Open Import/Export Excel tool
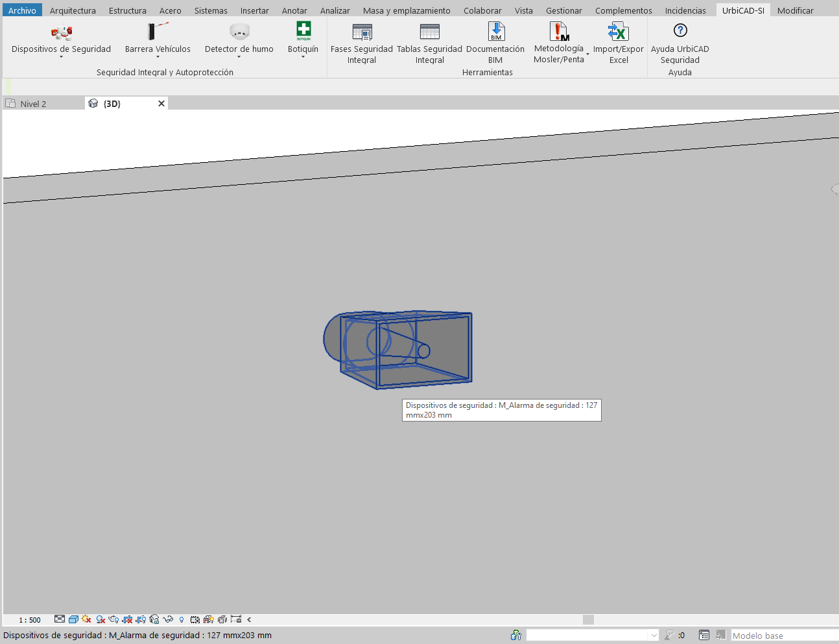 click(x=618, y=32)
